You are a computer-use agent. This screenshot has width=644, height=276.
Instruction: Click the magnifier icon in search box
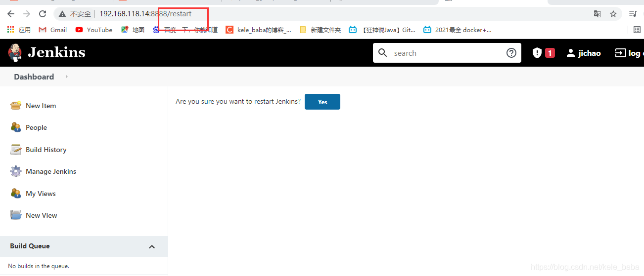[x=383, y=53]
